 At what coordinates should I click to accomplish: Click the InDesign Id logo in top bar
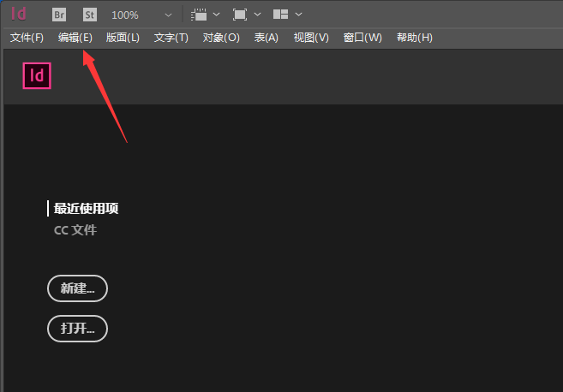19,15
